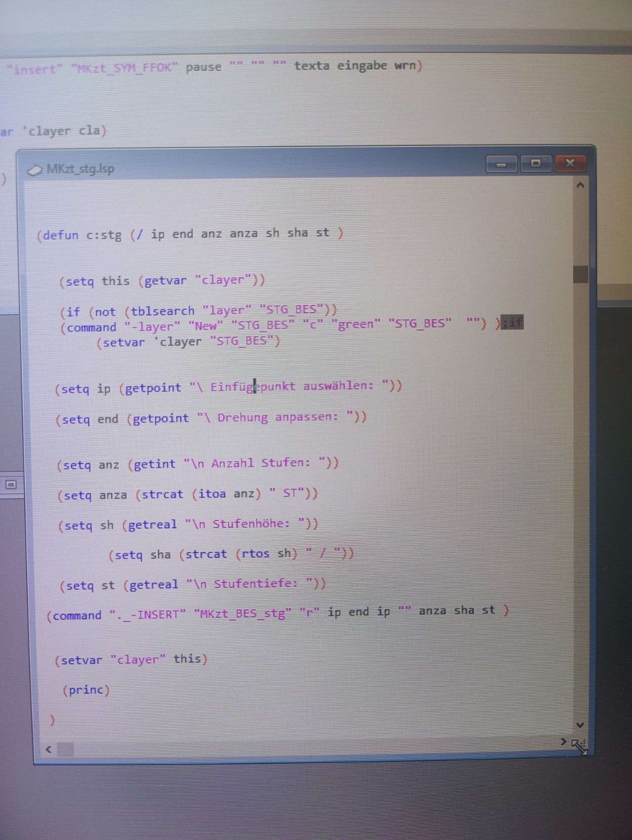
Task: Click the vertical scrollbar thumb
Action: (580, 274)
